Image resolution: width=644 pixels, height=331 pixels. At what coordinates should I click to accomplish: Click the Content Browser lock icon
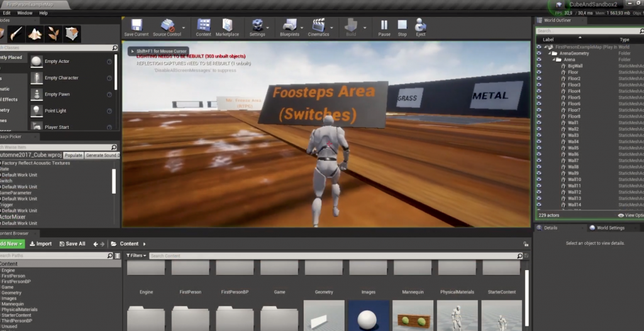click(x=526, y=244)
